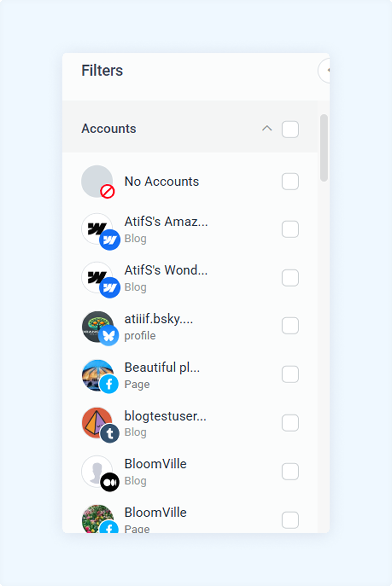Click the No Accounts placeholder avatar
392x586 pixels.
click(x=97, y=181)
